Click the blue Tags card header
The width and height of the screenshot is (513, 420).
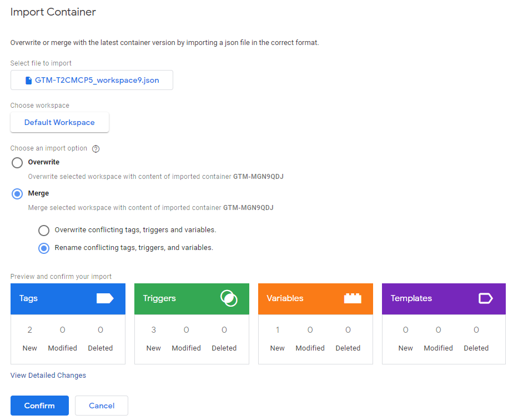tap(56, 299)
